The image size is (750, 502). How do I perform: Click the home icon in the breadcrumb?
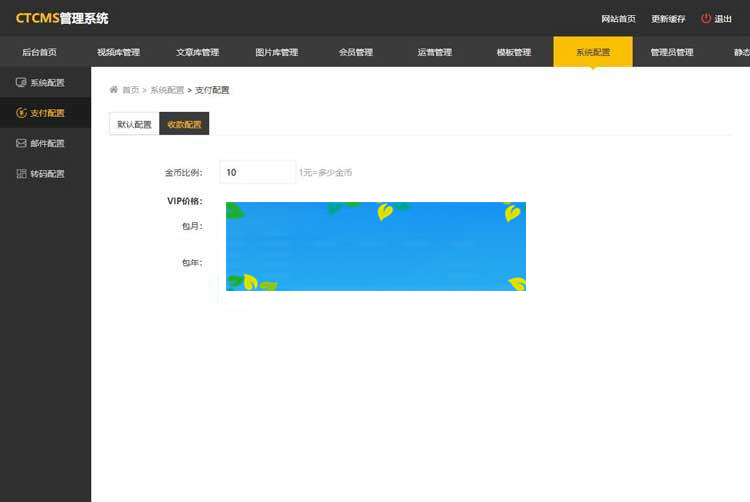[x=114, y=90]
